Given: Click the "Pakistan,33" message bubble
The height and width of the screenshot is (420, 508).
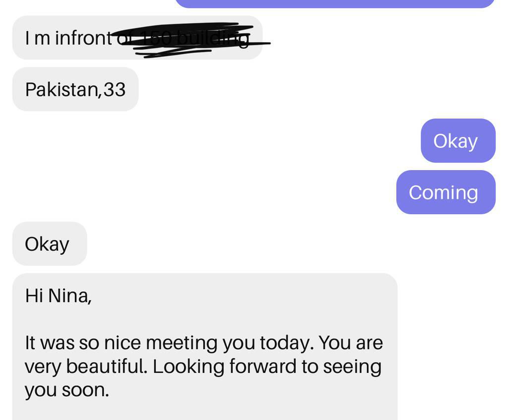Looking at the screenshot, I should [75, 89].
